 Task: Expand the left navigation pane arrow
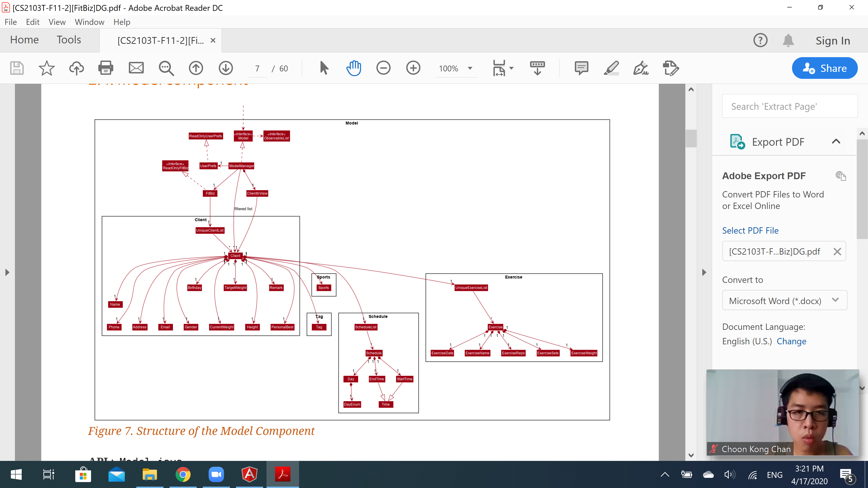(7, 272)
